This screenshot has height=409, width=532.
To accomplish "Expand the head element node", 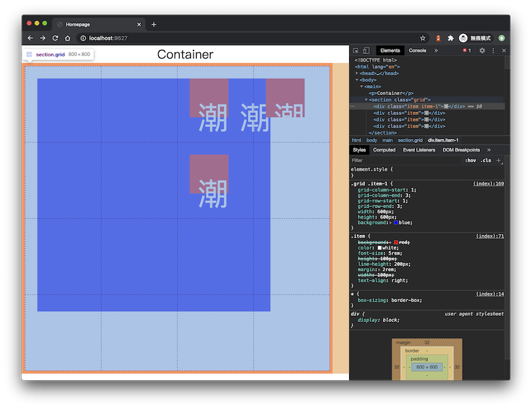I will click(357, 73).
